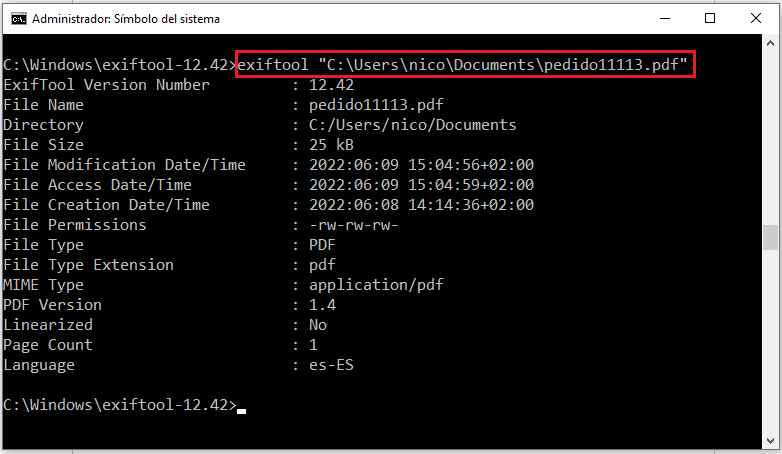Screen dimensions: 782x454
Task: Click the File Size label
Action: click(43, 145)
